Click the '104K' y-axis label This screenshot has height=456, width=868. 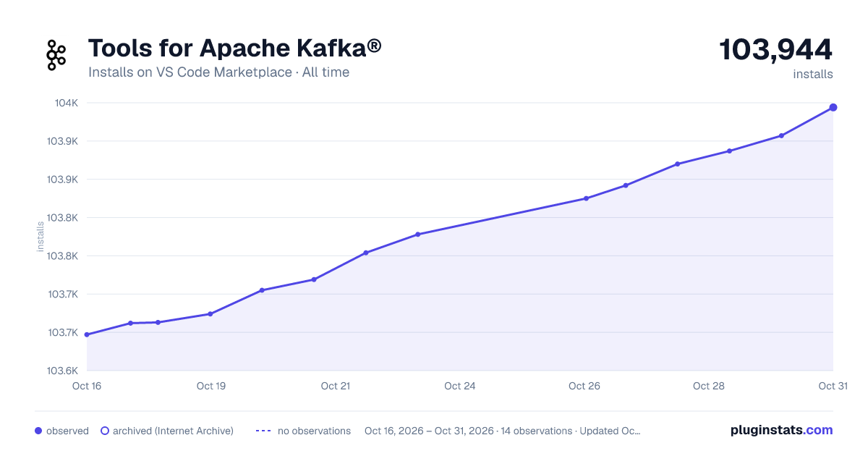tap(67, 103)
